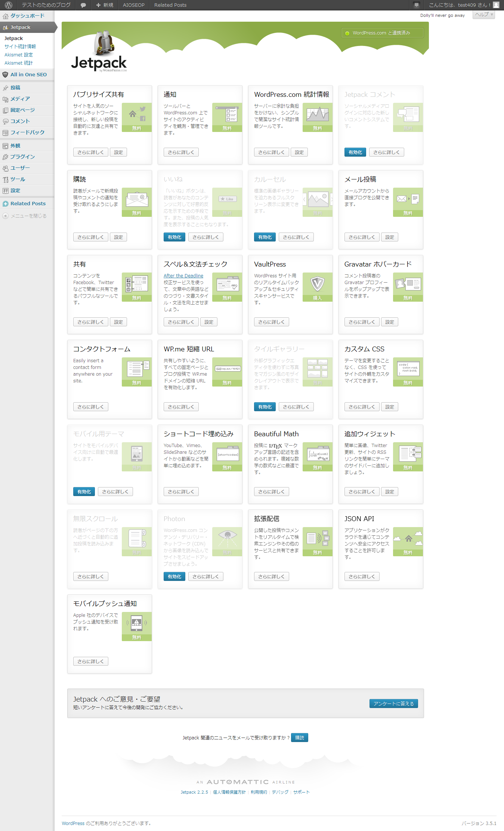Click the Jetpack logo in the header

(99, 52)
